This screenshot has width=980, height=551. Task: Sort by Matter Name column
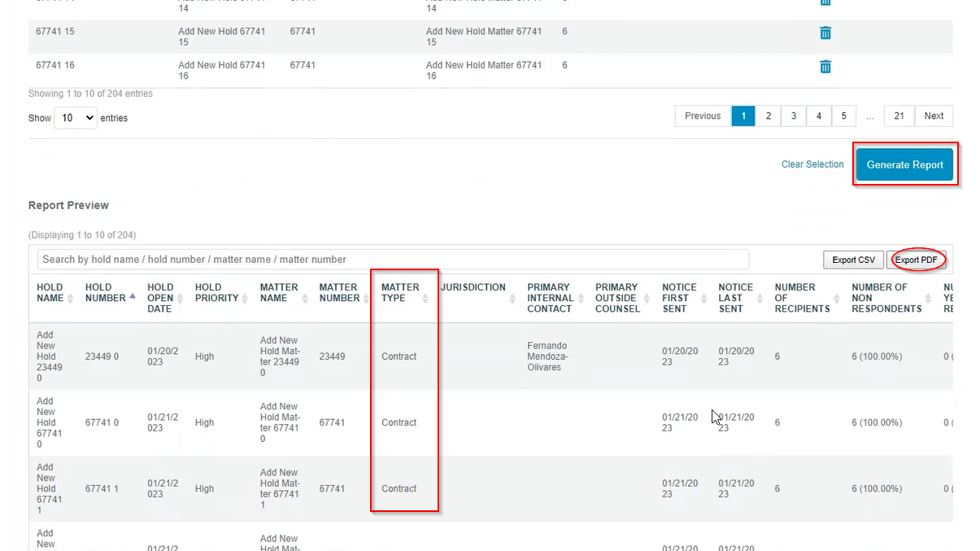[284, 293]
